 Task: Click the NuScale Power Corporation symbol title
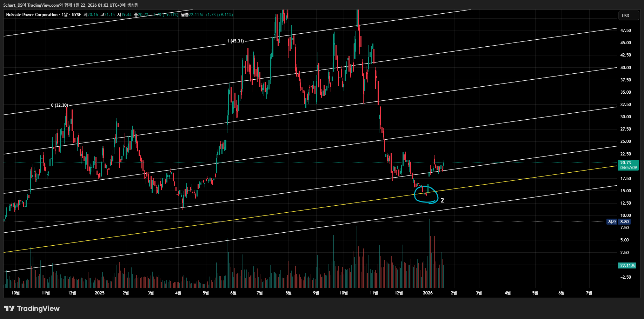pos(32,15)
